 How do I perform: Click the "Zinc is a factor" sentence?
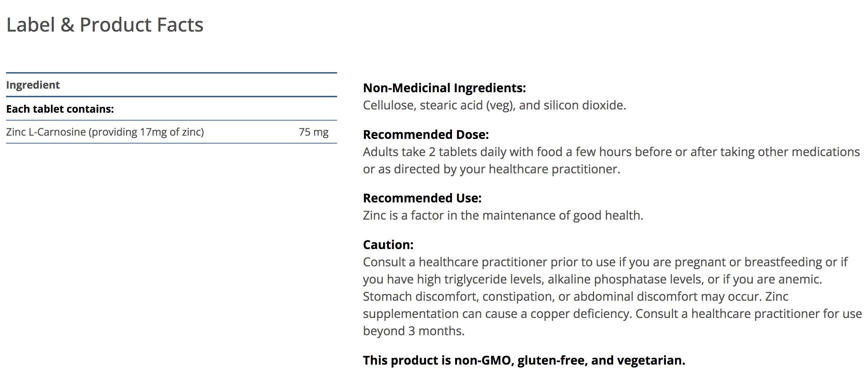click(503, 215)
